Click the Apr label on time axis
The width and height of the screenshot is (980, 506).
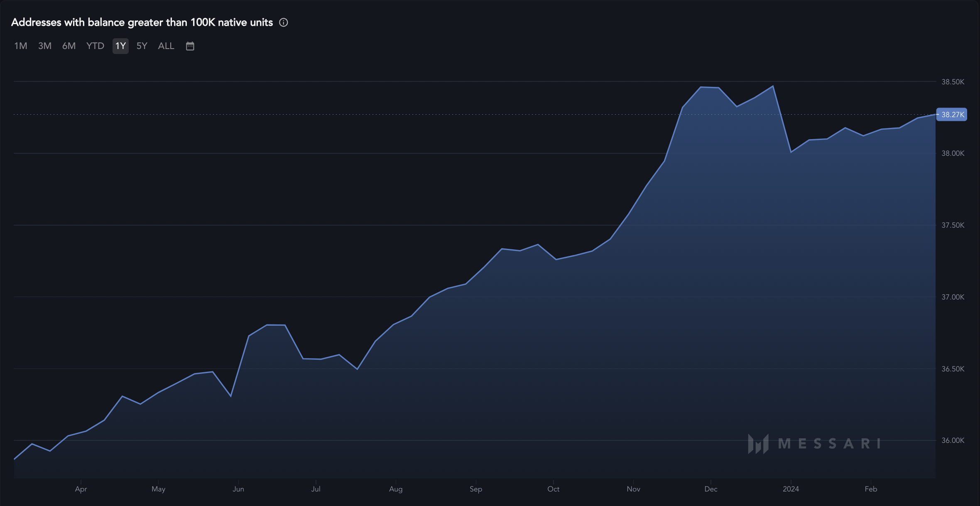[81, 489]
